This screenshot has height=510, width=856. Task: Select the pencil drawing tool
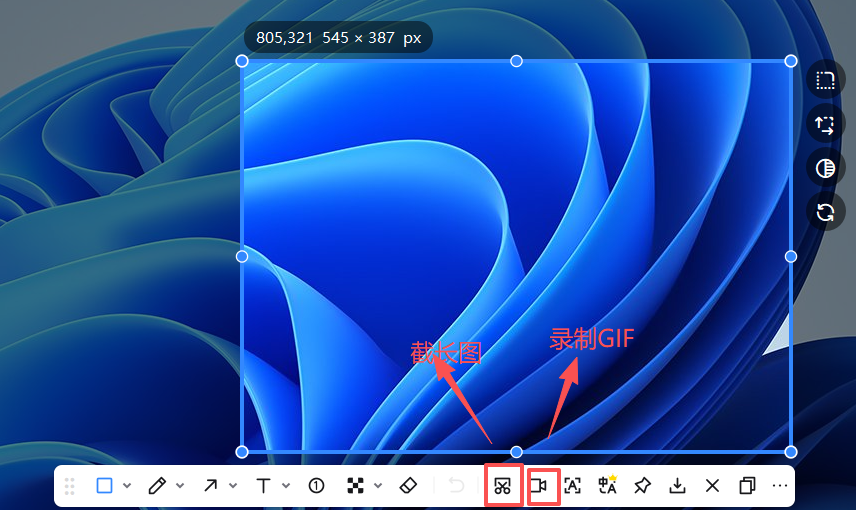coord(157,485)
